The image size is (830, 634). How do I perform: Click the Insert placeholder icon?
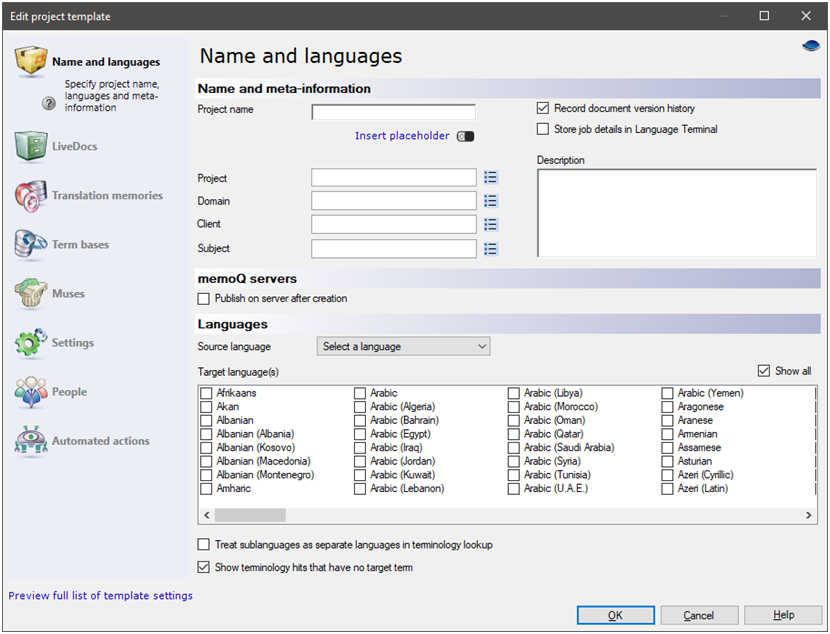[x=466, y=137]
